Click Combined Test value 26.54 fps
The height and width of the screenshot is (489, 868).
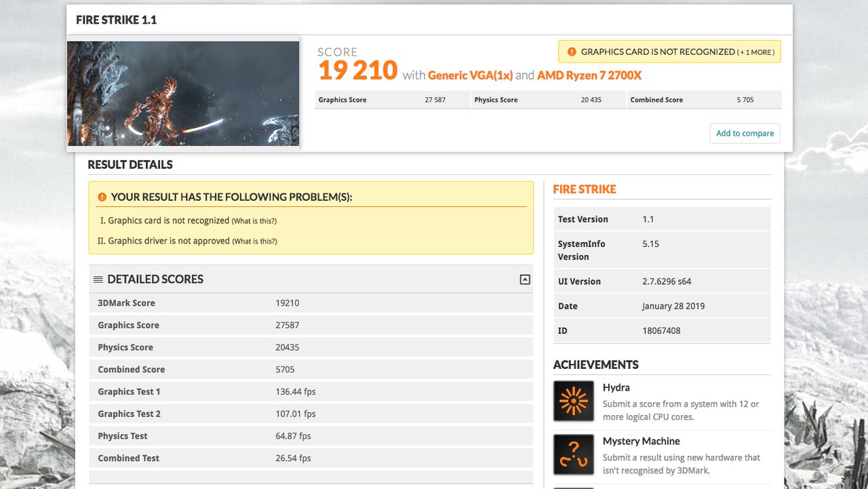293,458
